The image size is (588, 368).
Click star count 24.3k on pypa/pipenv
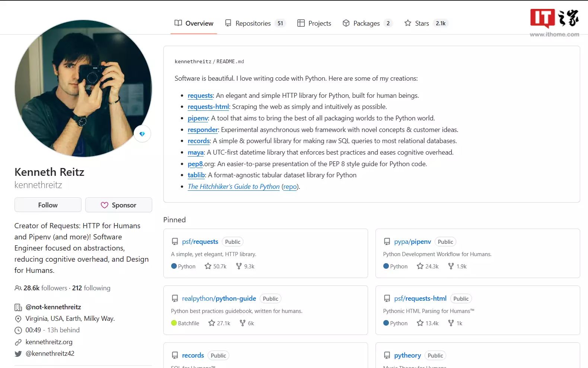[428, 266]
